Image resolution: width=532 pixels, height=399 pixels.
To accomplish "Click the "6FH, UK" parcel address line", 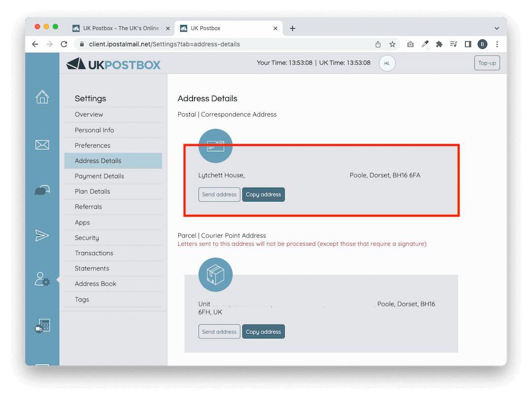I will coord(210,312).
